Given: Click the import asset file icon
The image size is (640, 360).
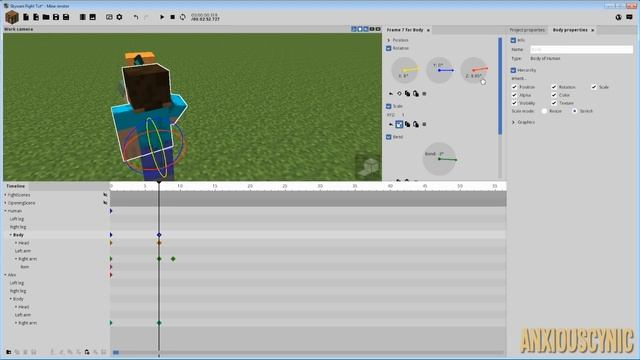Looking at the screenshot, I should [x=36, y=17].
